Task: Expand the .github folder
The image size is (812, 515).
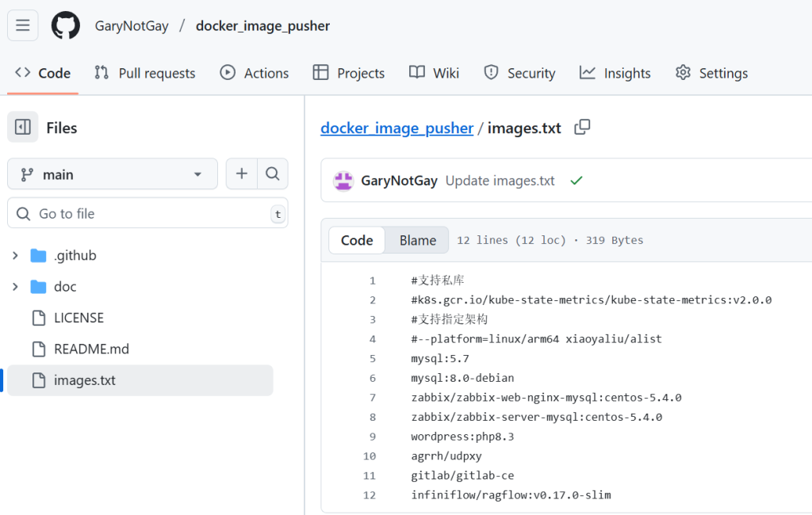Action: click(15, 256)
